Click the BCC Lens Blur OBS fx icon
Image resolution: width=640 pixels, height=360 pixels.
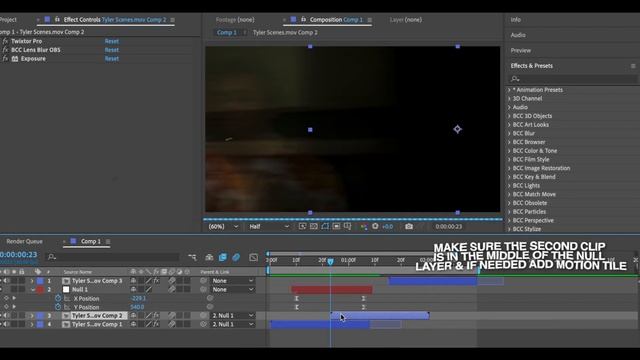click(x=5, y=50)
